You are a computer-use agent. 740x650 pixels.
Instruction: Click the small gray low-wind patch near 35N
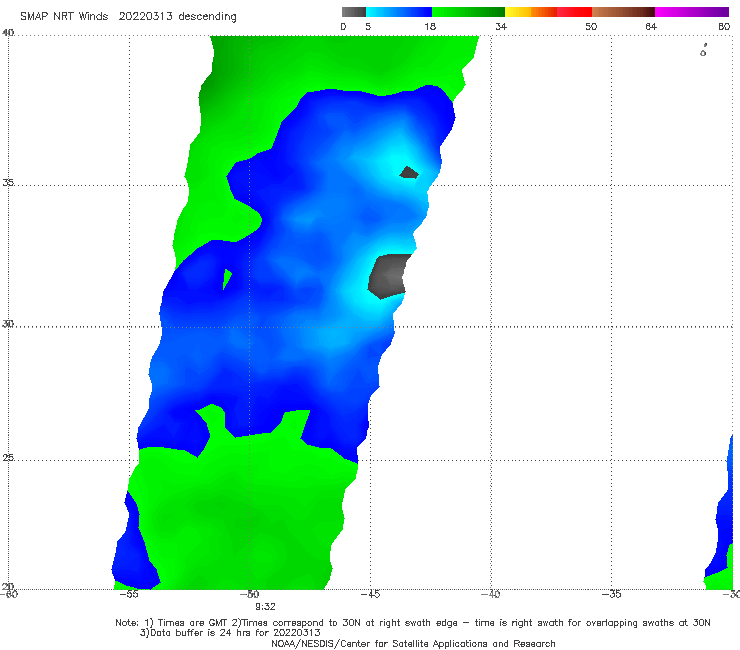[409, 173]
